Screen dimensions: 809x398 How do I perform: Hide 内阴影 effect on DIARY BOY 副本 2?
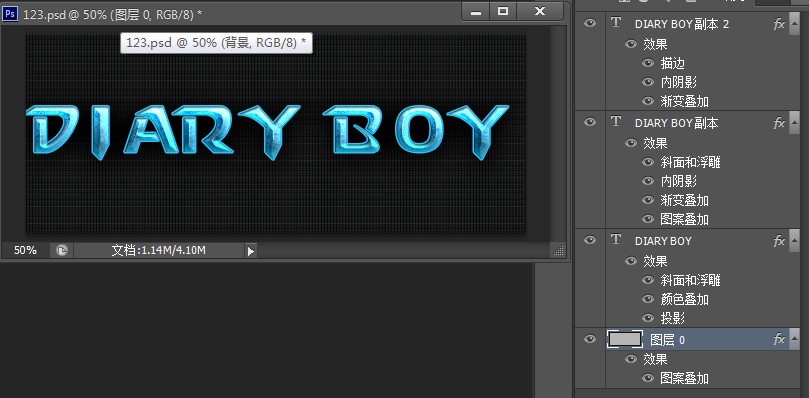tap(648, 82)
